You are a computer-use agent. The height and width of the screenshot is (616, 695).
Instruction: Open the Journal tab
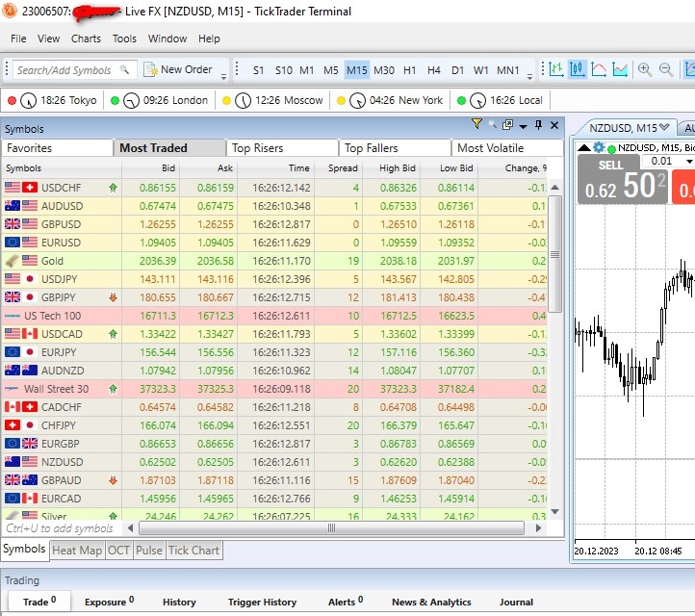[516, 602]
